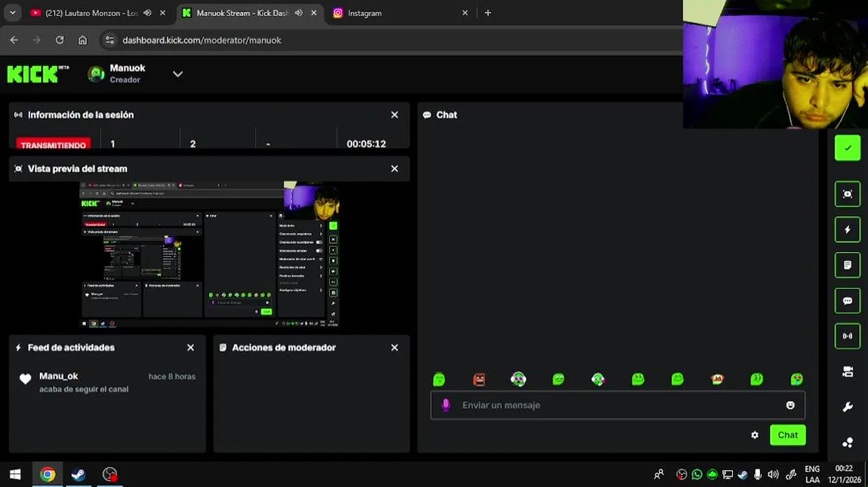Click the purple microphone icon in chat input

click(445, 404)
